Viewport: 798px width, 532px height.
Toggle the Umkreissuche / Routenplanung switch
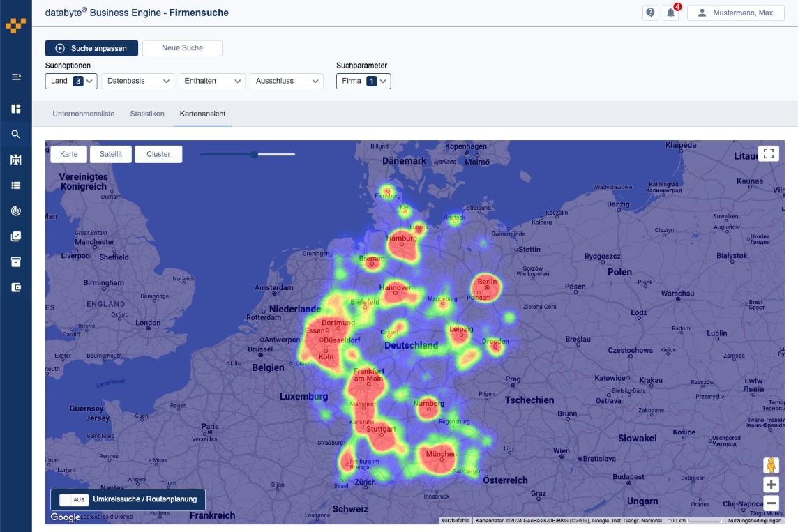tap(74, 499)
